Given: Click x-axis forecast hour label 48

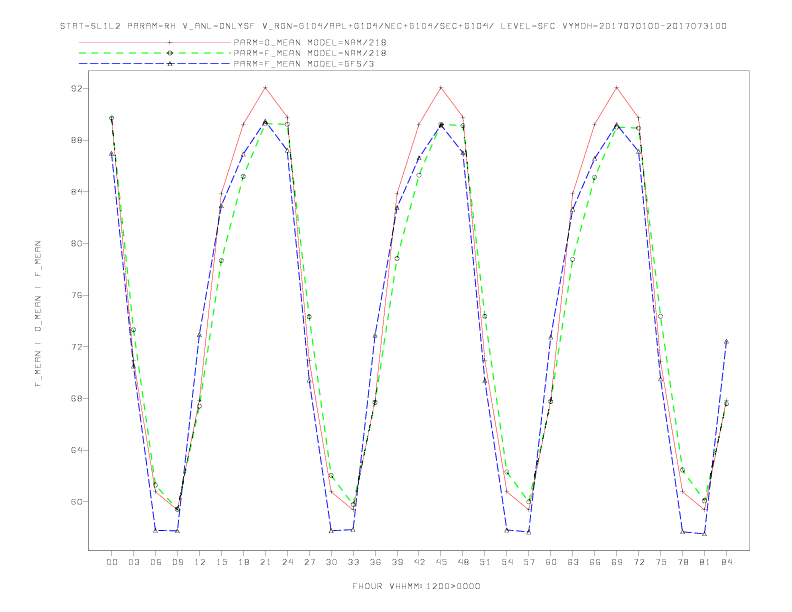Looking at the screenshot, I should 463,562.
